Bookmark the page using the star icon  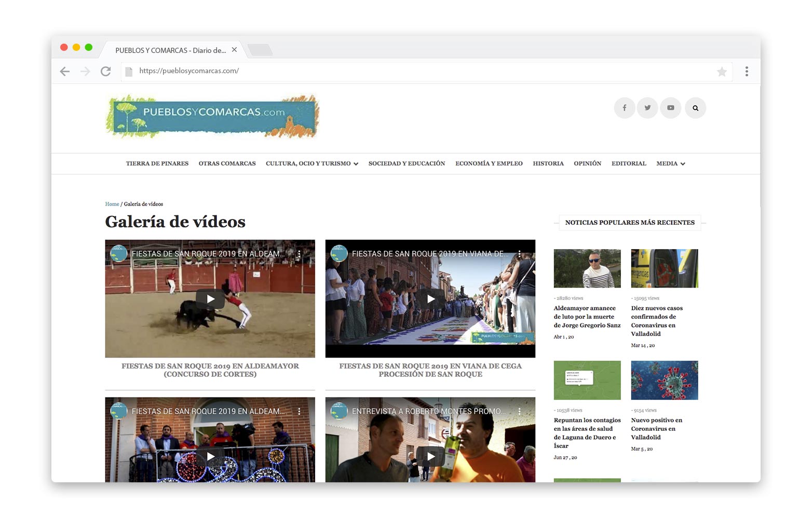(x=722, y=71)
